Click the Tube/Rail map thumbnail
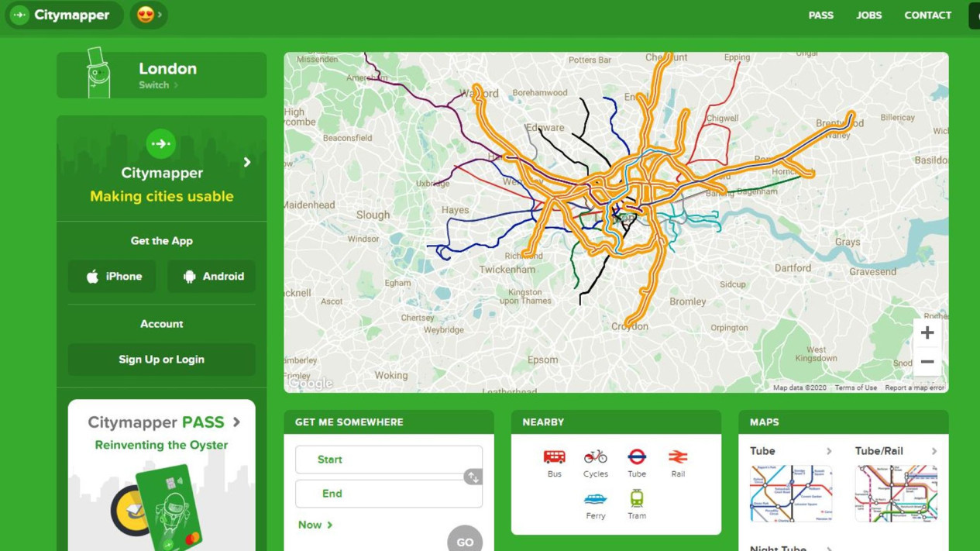Image resolution: width=980 pixels, height=551 pixels. point(896,493)
